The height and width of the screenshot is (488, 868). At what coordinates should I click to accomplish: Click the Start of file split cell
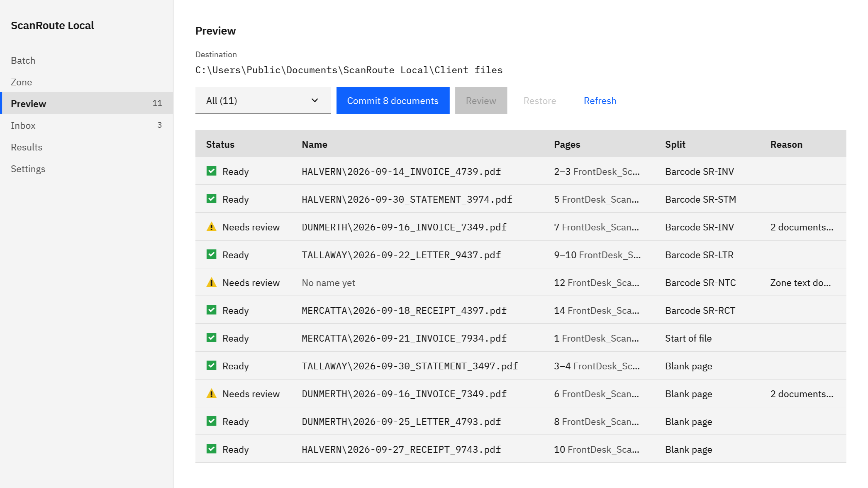tap(688, 338)
